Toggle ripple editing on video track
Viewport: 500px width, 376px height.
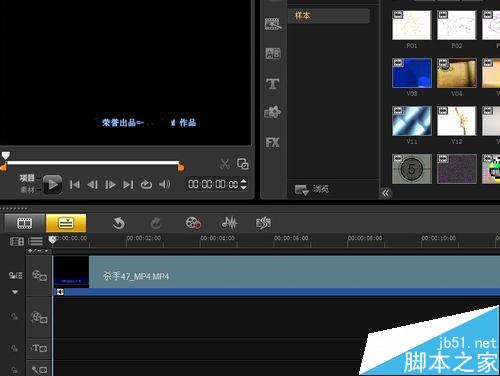(x=15, y=275)
